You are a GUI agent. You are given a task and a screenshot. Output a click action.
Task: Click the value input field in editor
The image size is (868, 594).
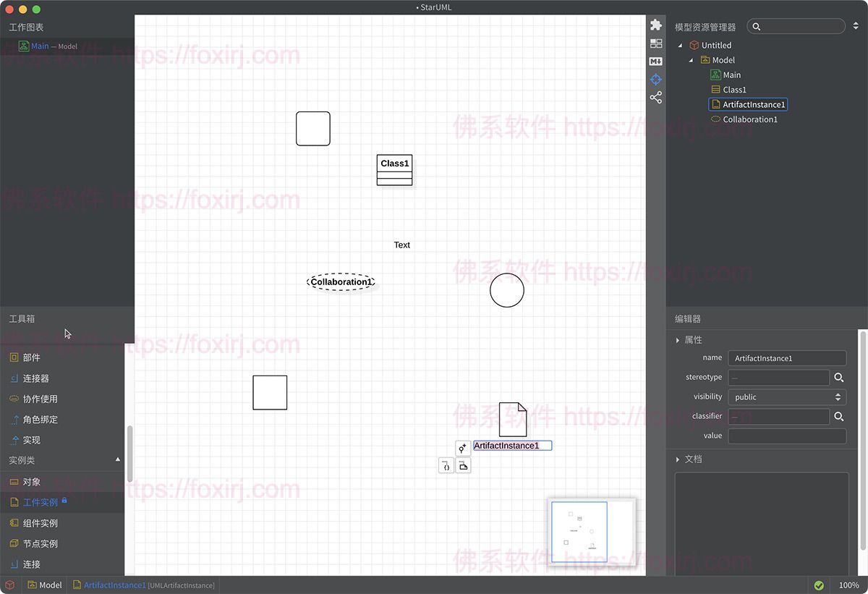787,436
